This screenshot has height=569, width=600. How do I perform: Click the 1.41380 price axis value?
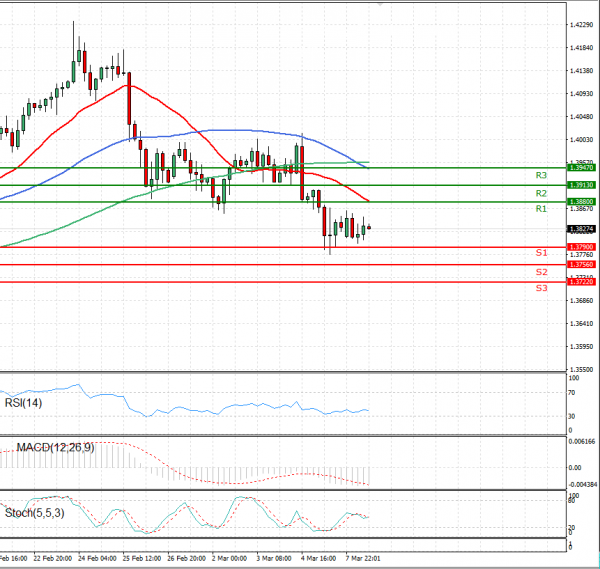coord(581,71)
